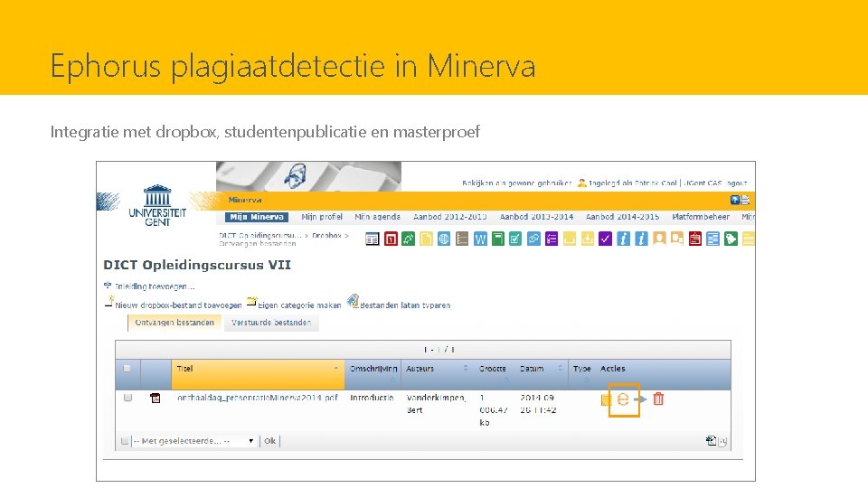This screenshot has height=488, width=868.
Task: Click the date '2014-09-26 11:42' cell
Action: [538, 404]
